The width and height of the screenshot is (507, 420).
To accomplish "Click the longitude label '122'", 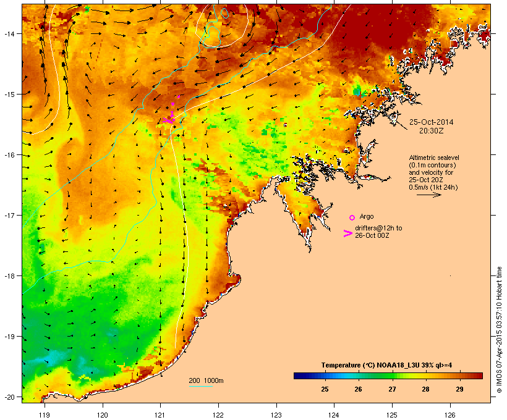I will pos(218,415).
